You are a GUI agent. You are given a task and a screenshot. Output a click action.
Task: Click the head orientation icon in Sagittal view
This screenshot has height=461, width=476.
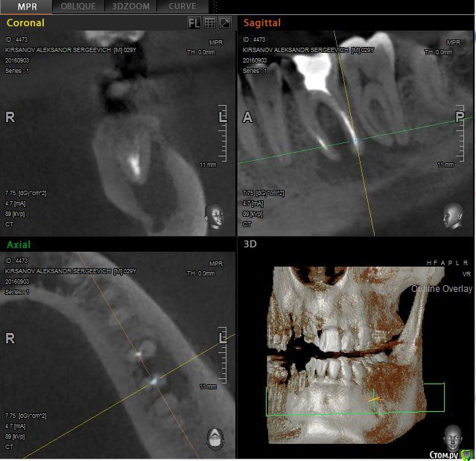click(x=453, y=216)
